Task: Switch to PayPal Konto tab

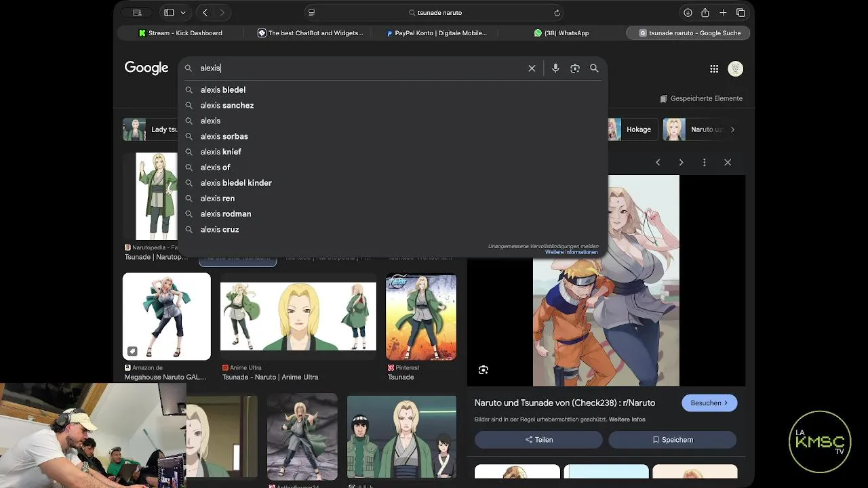Action: (x=437, y=33)
